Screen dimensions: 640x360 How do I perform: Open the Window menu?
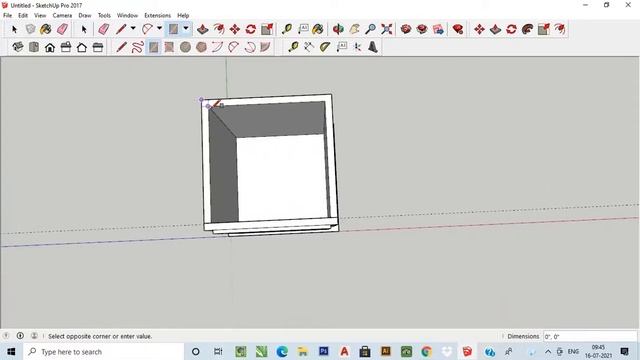coord(127,15)
